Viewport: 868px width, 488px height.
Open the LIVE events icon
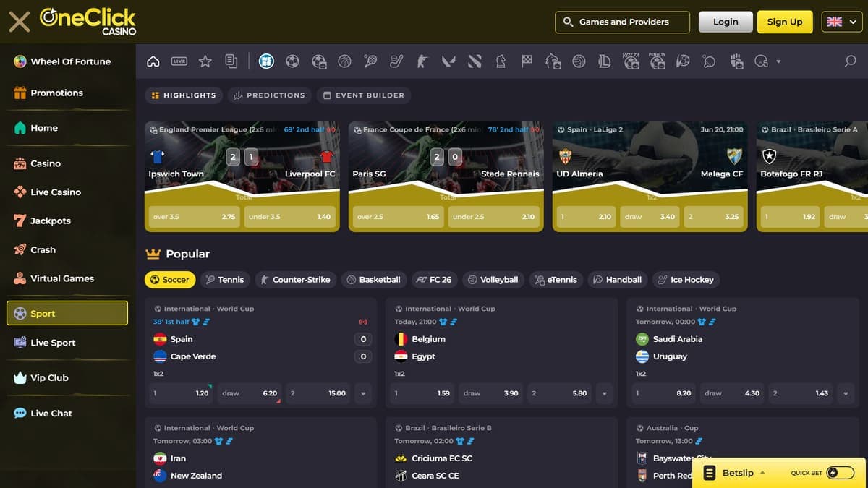tap(179, 61)
